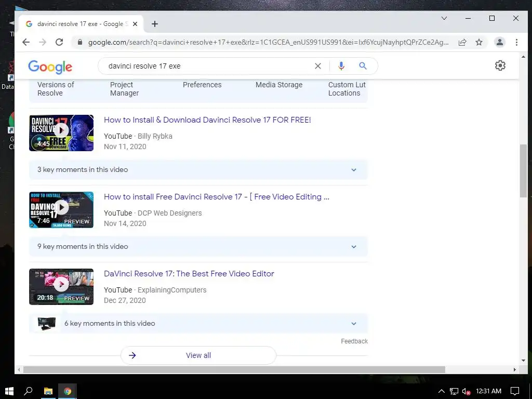
Task: Open Custom Lut Locations link
Action: [x=347, y=89]
